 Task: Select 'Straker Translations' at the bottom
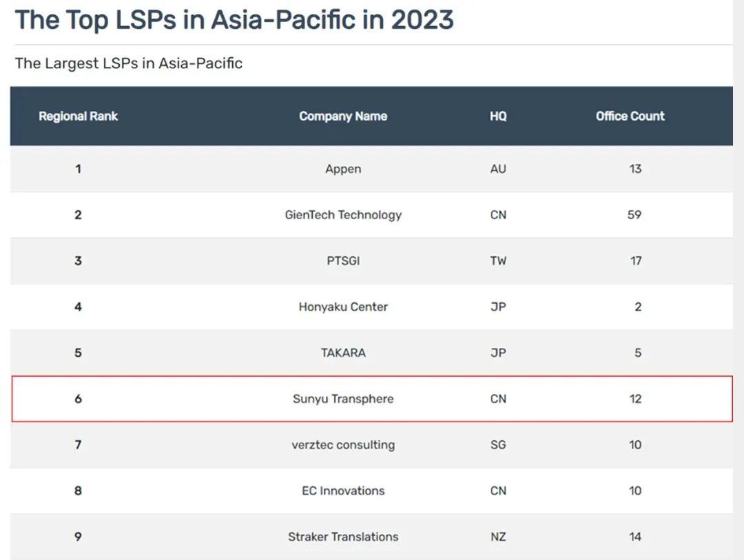tap(343, 537)
